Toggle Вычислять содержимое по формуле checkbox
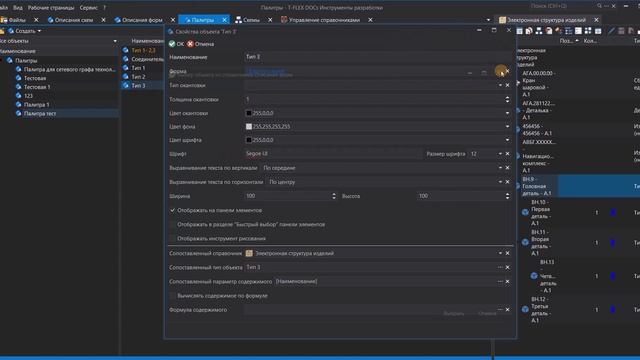The image size is (640, 360). click(172, 296)
